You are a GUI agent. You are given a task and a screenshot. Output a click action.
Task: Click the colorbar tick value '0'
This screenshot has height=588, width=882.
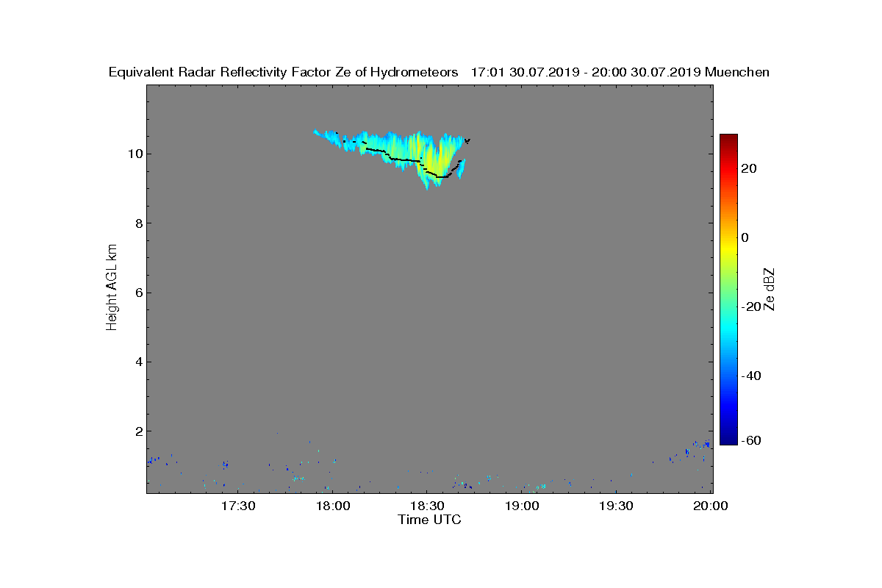[x=745, y=237]
